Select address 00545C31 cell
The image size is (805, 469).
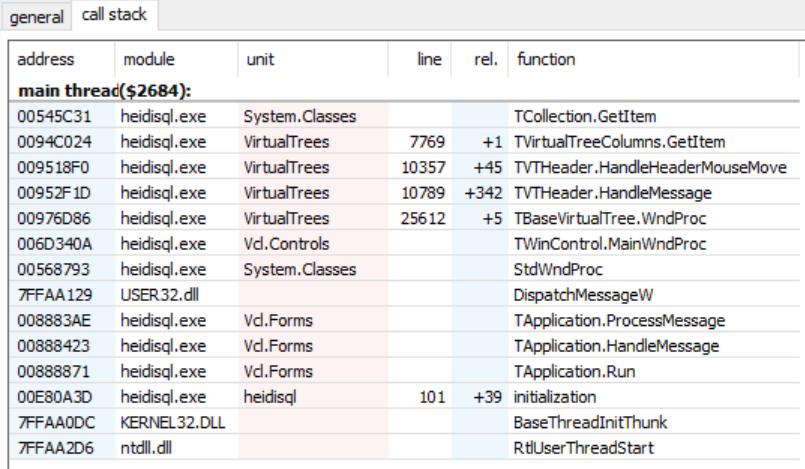pyautogui.click(x=54, y=116)
